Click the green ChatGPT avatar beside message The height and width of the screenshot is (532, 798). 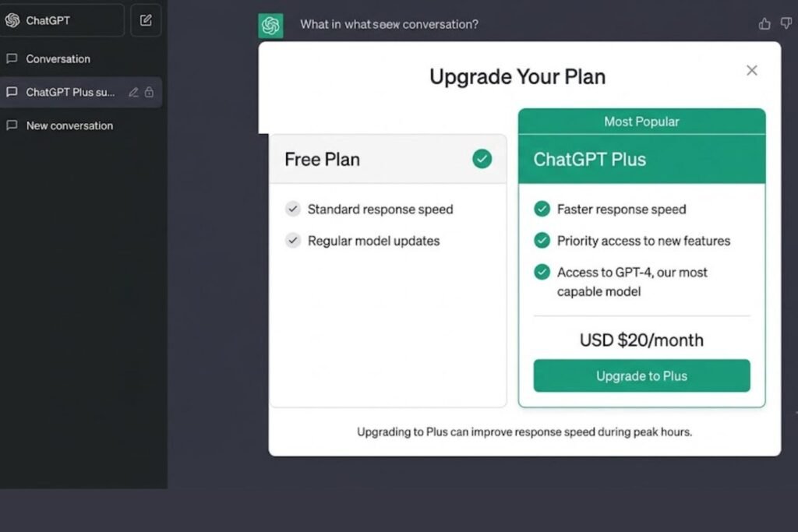(270, 25)
